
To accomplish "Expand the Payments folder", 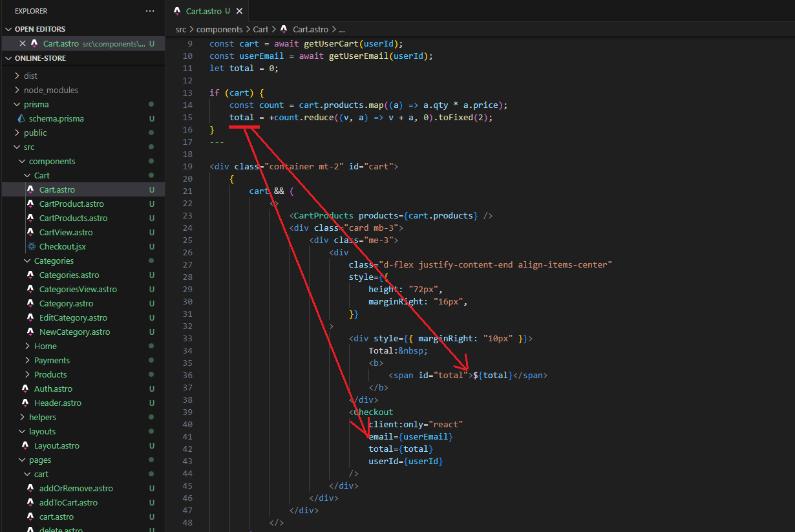I will pyautogui.click(x=52, y=360).
